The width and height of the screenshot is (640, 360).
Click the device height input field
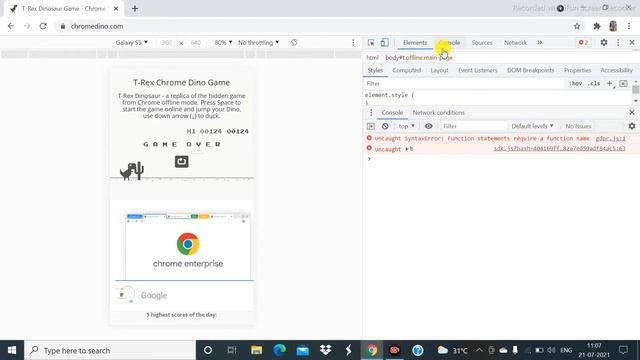click(x=196, y=42)
